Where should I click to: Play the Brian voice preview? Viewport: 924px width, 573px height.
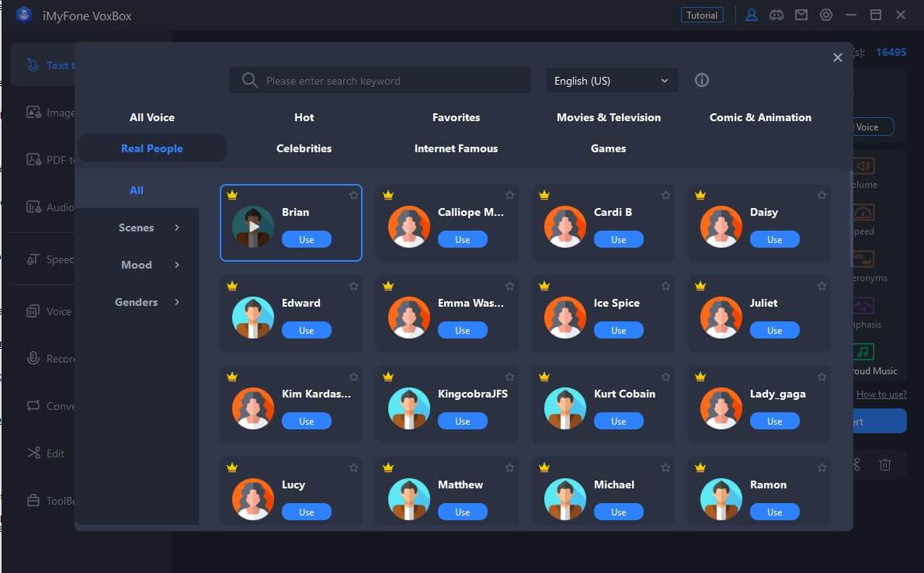pyautogui.click(x=253, y=227)
